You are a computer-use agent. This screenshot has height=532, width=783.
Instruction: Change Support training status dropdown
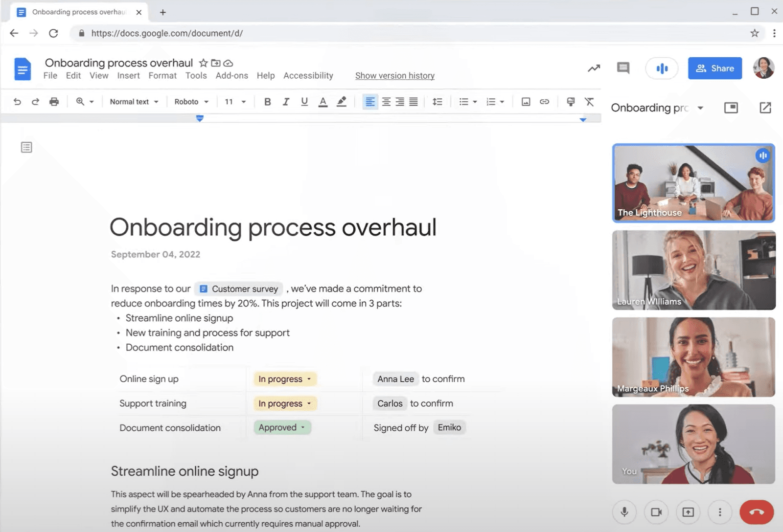pos(285,403)
